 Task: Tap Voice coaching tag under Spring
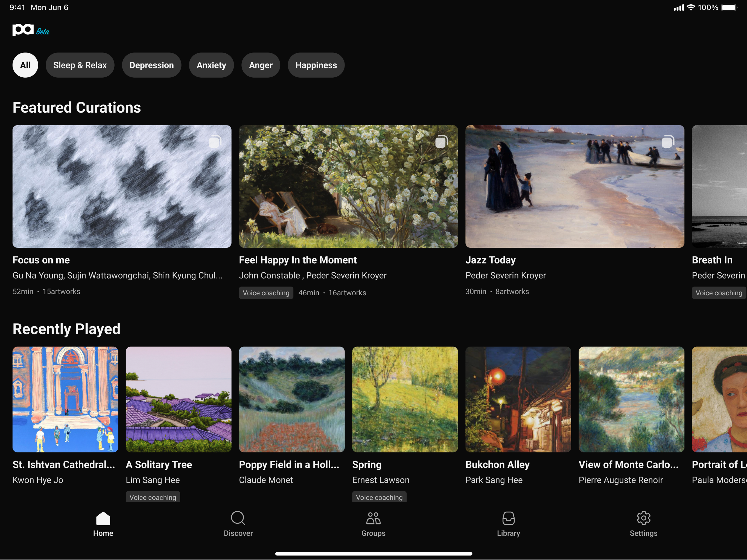point(379,497)
